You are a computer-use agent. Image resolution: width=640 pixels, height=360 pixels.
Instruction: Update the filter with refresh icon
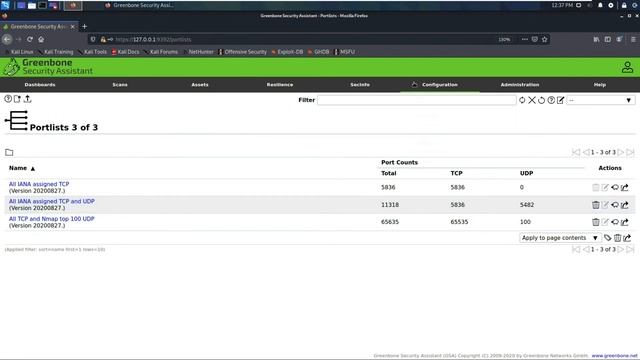tap(522, 100)
